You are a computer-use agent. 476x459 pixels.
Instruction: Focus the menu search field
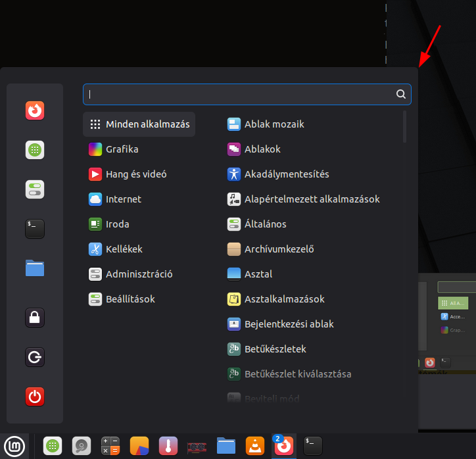pos(247,95)
